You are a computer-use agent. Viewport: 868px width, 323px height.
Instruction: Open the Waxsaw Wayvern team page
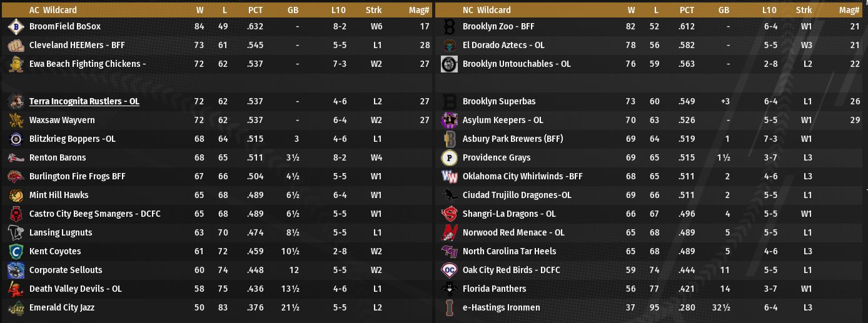click(62, 120)
